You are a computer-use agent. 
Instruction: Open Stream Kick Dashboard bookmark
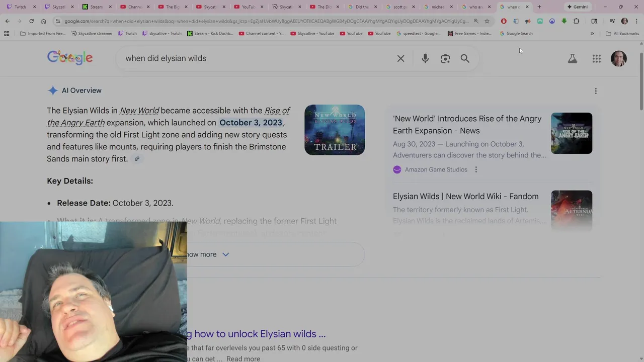[x=209, y=34]
